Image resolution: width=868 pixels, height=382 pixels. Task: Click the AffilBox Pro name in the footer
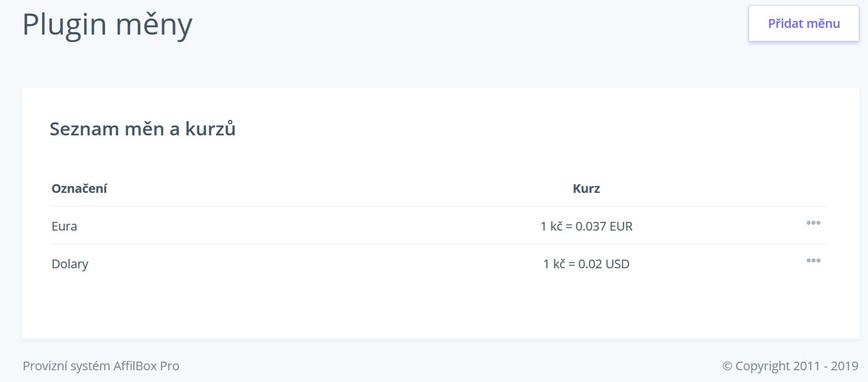(146, 366)
